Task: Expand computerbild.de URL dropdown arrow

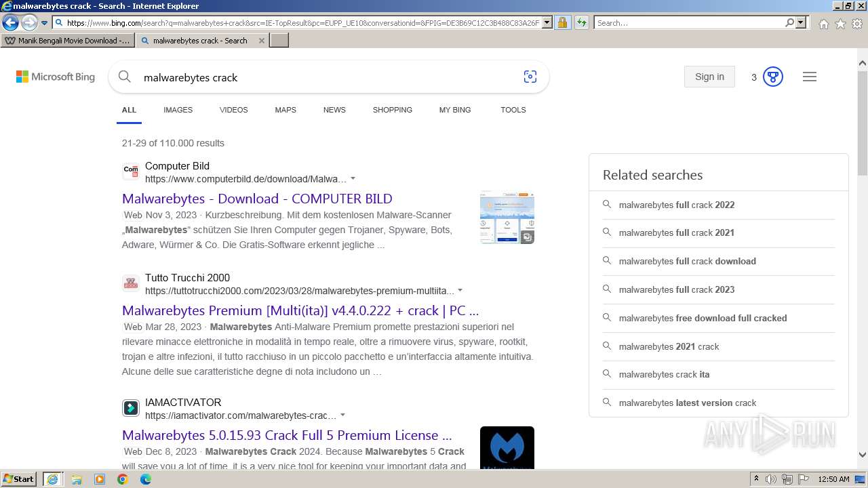Action: [353, 179]
